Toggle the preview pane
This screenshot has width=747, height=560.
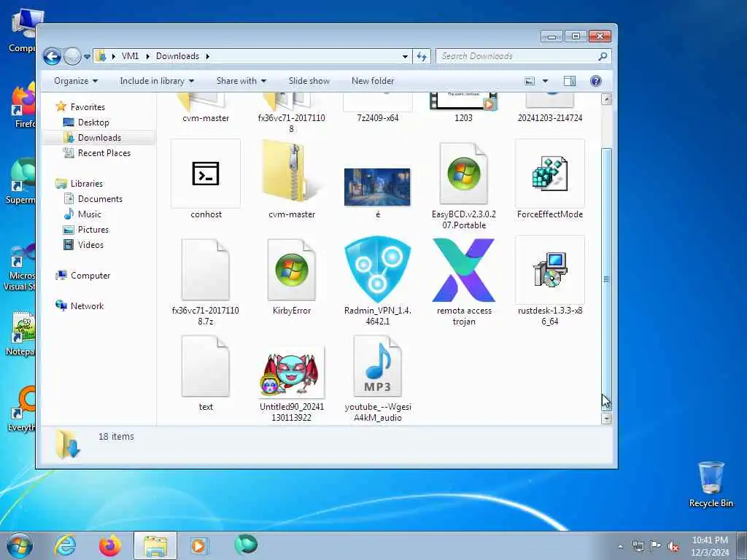coord(569,81)
